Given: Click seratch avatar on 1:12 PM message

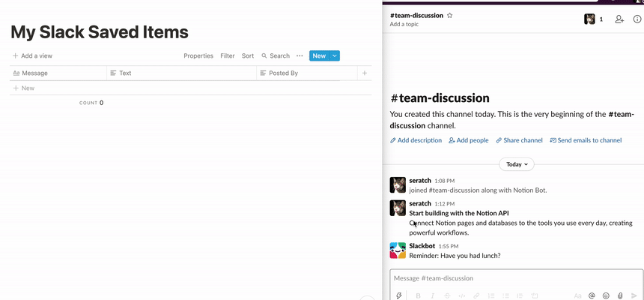Looking at the screenshot, I should [x=398, y=208].
